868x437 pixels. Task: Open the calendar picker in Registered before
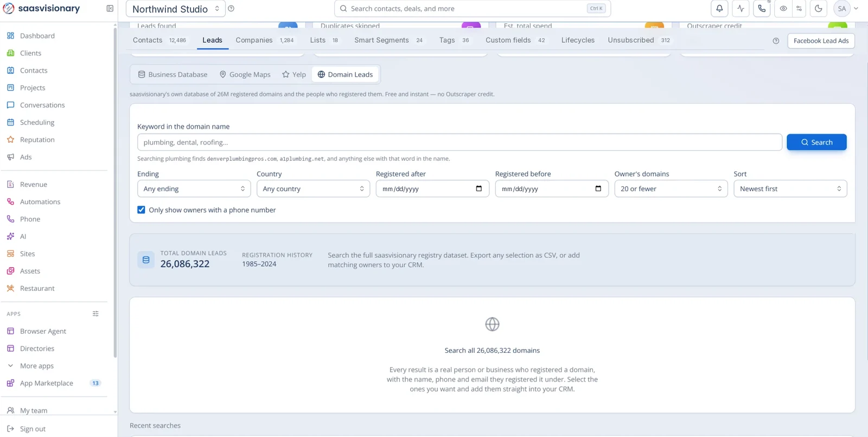pyautogui.click(x=598, y=188)
